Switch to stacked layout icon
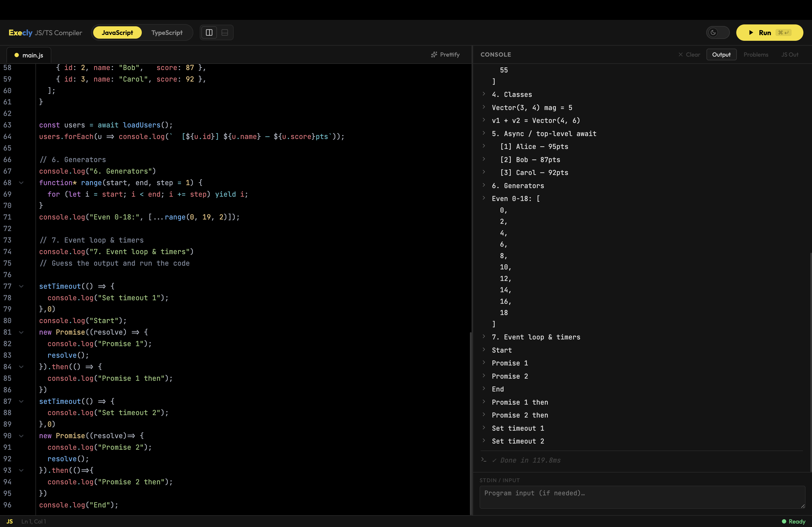Viewport: 812px width, 527px height. pyautogui.click(x=224, y=32)
